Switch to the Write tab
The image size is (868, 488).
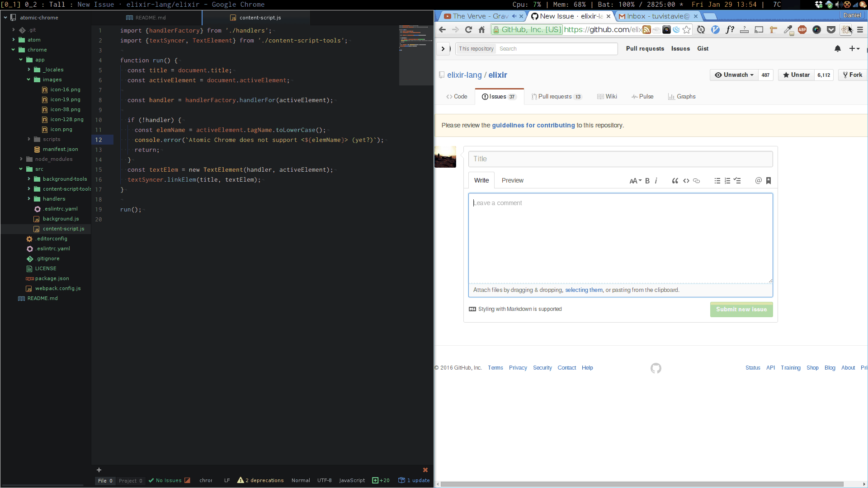481,180
